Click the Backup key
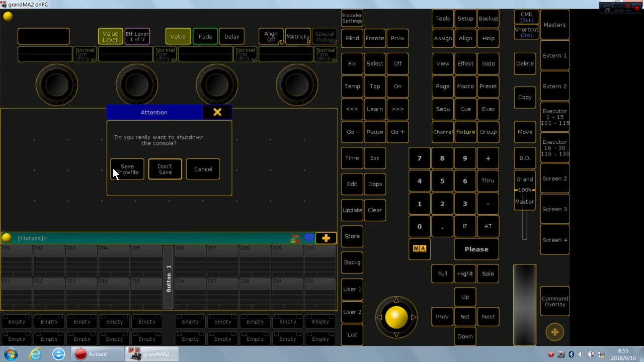 488,19
